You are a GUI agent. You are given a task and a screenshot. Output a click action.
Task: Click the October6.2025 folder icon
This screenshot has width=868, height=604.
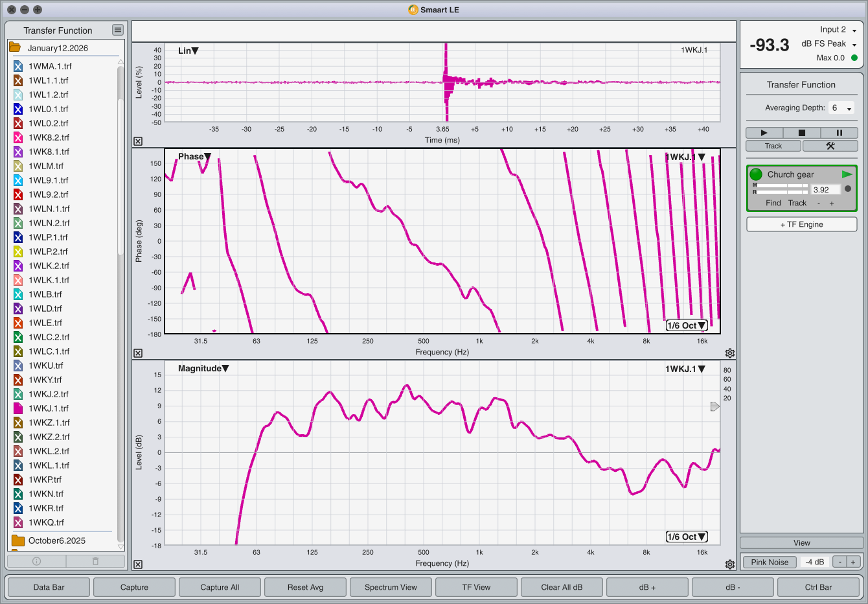pos(18,540)
